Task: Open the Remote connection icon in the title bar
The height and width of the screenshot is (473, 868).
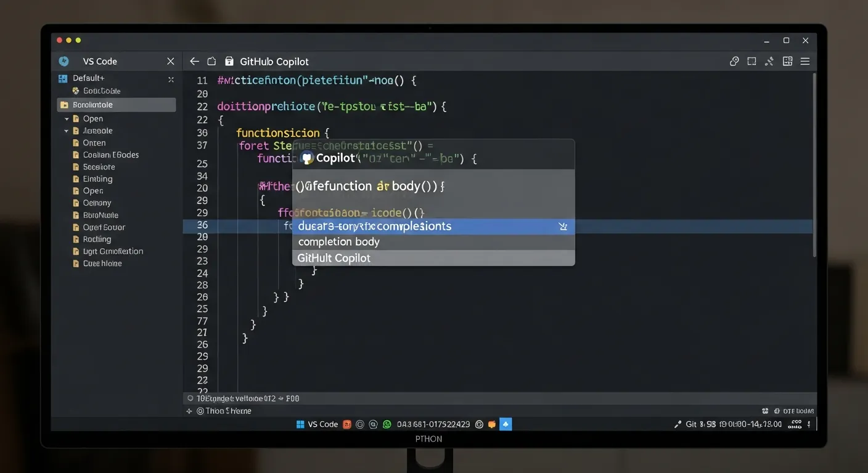Action: (734, 61)
